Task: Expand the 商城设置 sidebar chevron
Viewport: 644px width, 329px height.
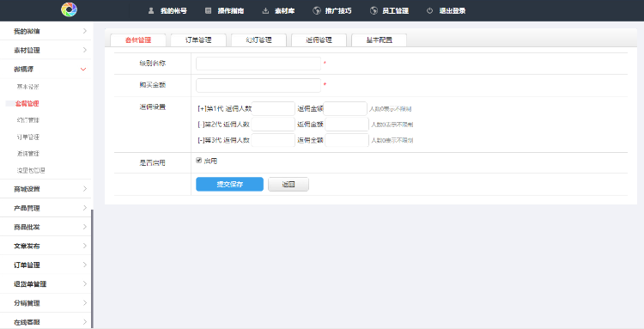Action: (85, 188)
